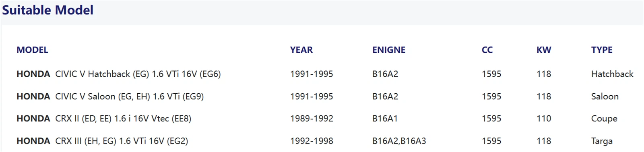644x152 pixels.
Task: Click the Suitable Model heading
Action: 47,10
